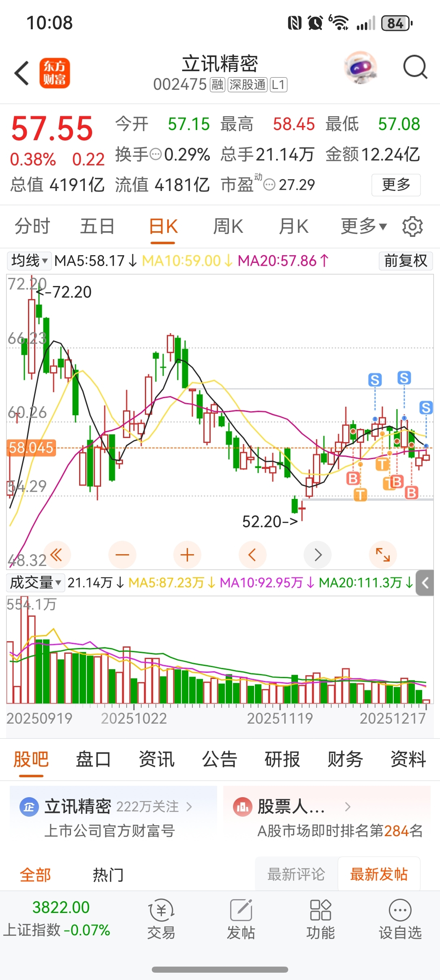
Task: Tap the topmost S sell marker
Action: [404, 378]
